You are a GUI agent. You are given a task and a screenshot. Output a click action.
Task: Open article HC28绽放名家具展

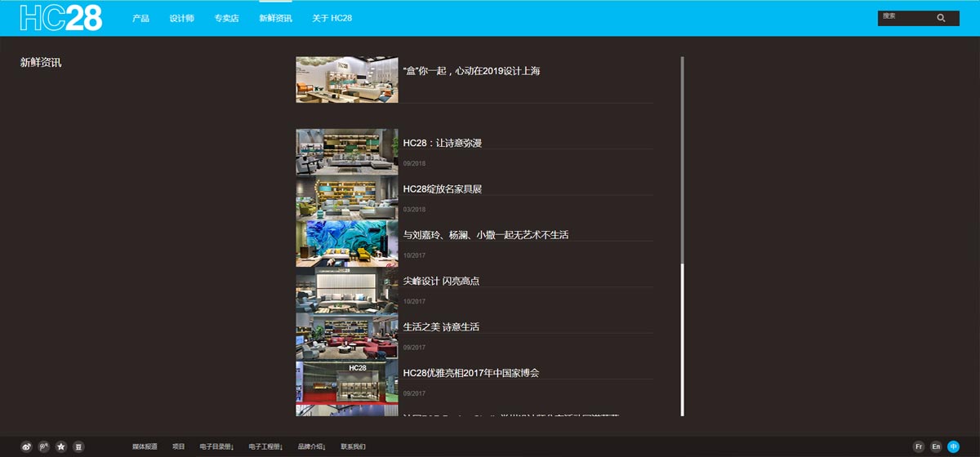[443, 189]
